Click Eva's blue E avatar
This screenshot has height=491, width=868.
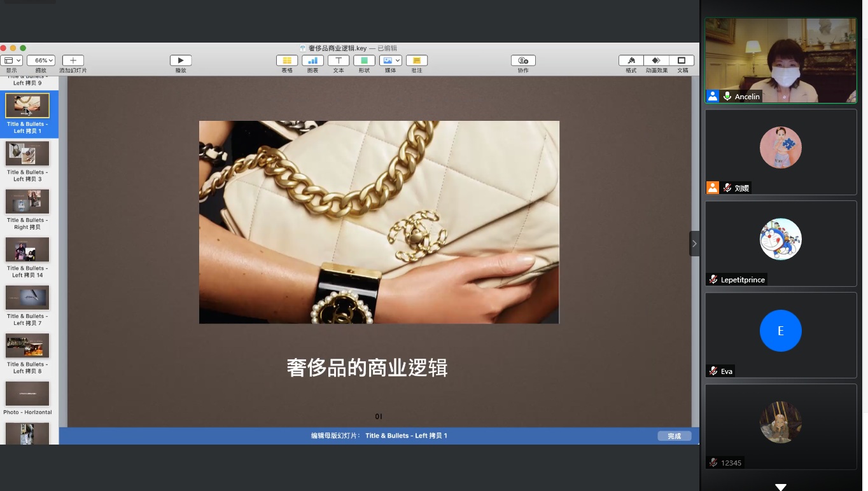pos(781,331)
